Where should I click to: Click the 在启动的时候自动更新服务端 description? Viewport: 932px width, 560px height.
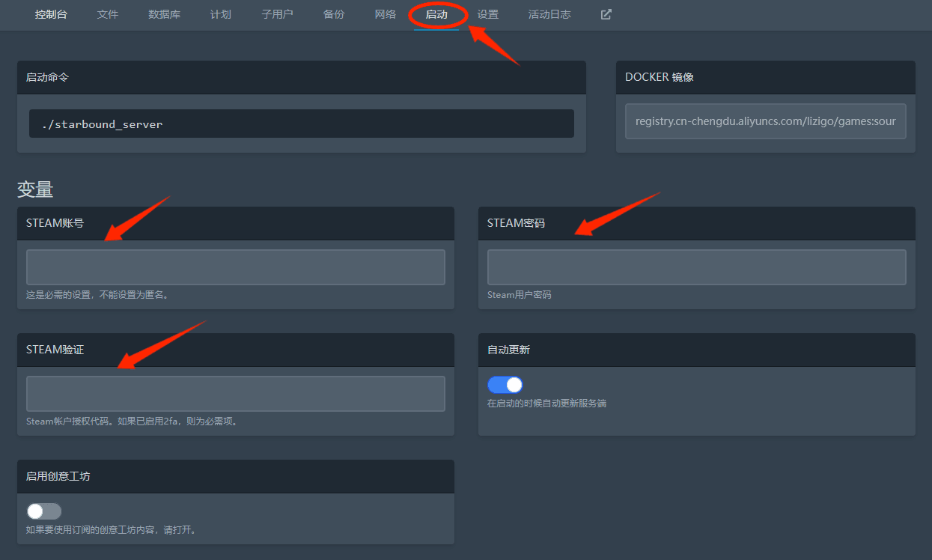click(546, 404)
